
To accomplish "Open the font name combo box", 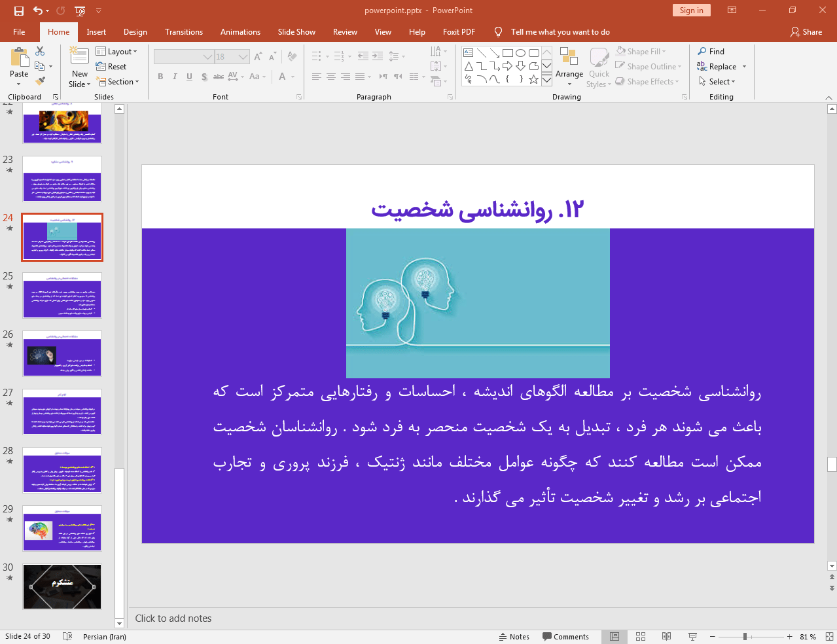I will click(x=184, y=57).
